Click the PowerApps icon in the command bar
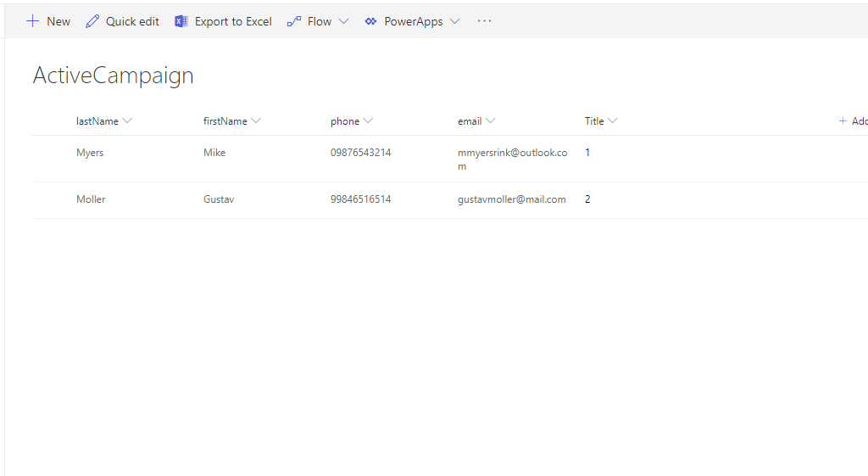Viewport: 868px width, 476px height. [370, 21]
